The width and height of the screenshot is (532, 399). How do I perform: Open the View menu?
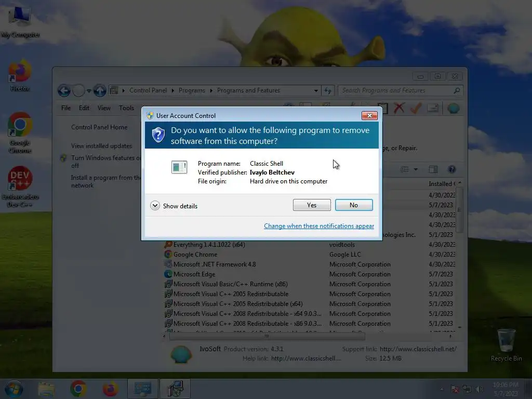click(104, 108)
